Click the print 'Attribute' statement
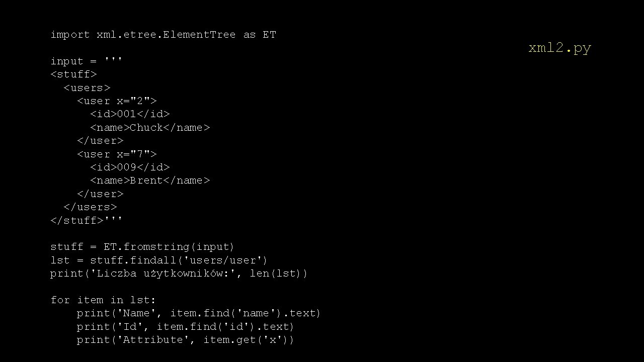 [x=185, y=340]
